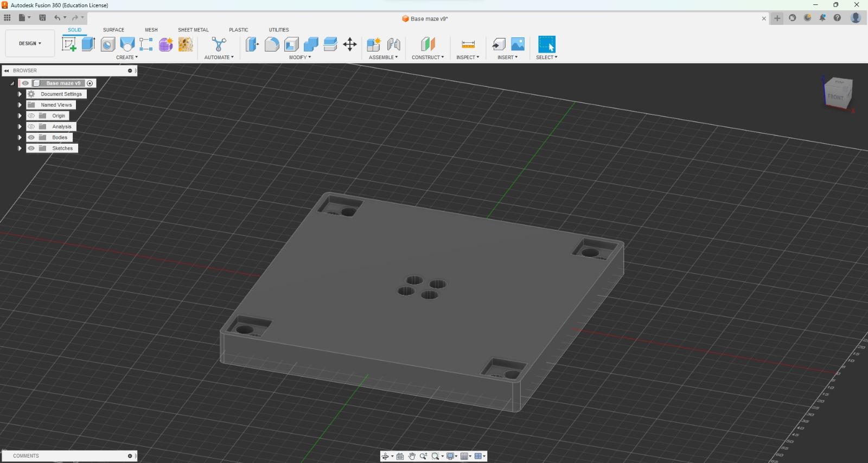Click the Insert Derive icon
The image size is (868, 463).
pos(499,44)
